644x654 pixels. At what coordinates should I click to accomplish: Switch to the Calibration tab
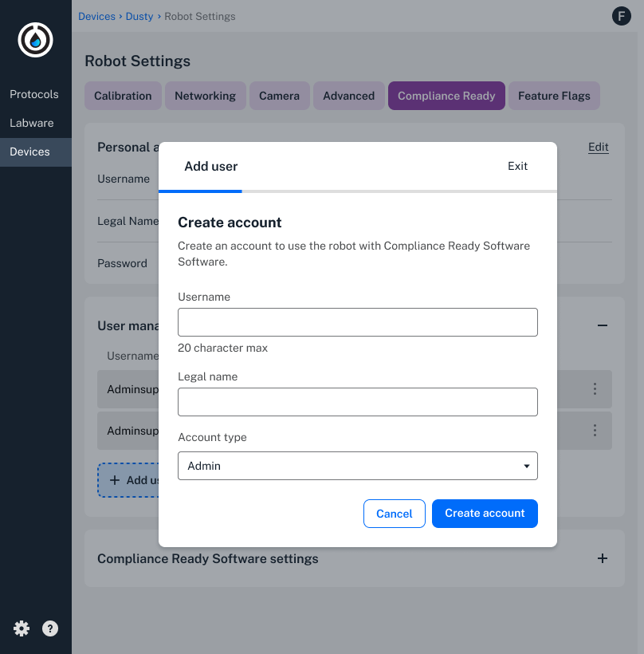tap(123, 96)
